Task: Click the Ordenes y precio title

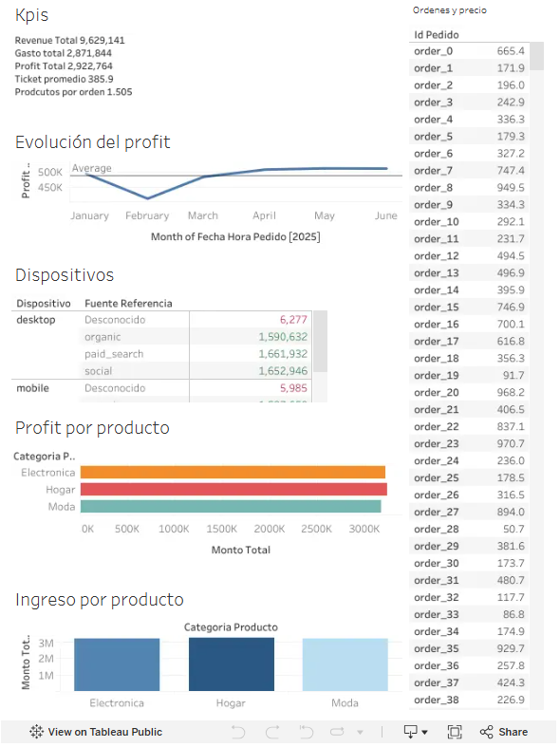Action: pyautogui.click(x=450, y=10)
